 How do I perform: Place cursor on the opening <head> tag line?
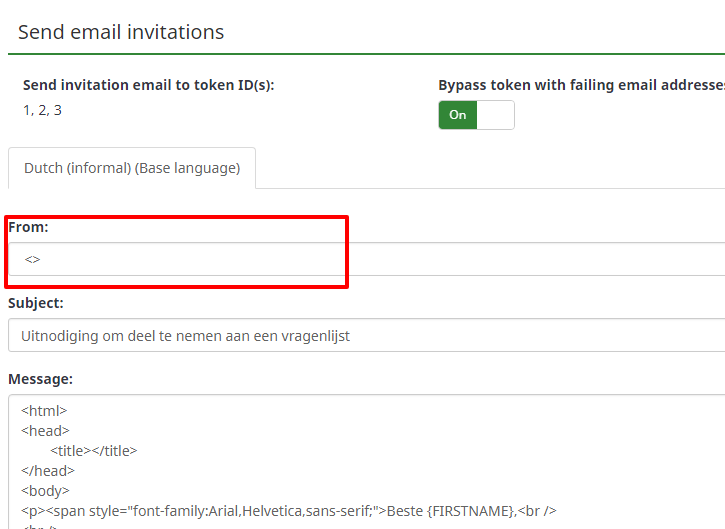click(x=44, y=430)
